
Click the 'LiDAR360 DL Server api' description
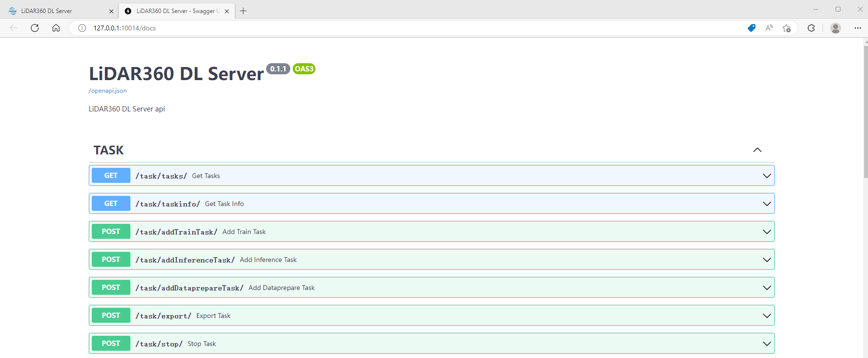[x=127, y=109]
